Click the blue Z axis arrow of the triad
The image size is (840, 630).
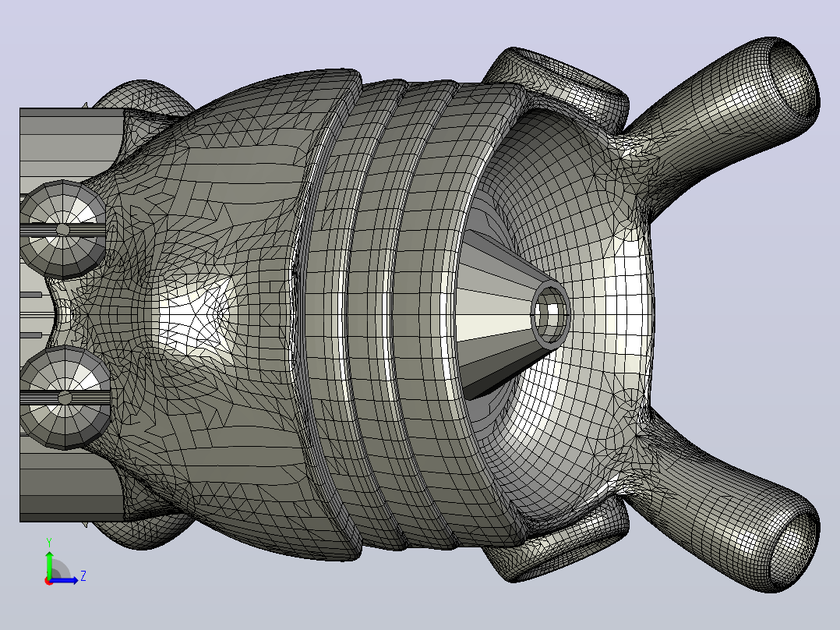pos(65,580)
